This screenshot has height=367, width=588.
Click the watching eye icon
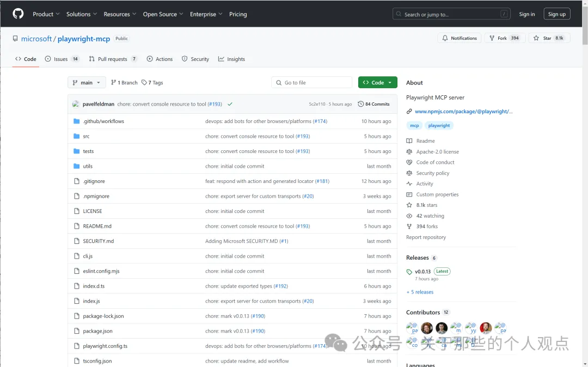409,216
